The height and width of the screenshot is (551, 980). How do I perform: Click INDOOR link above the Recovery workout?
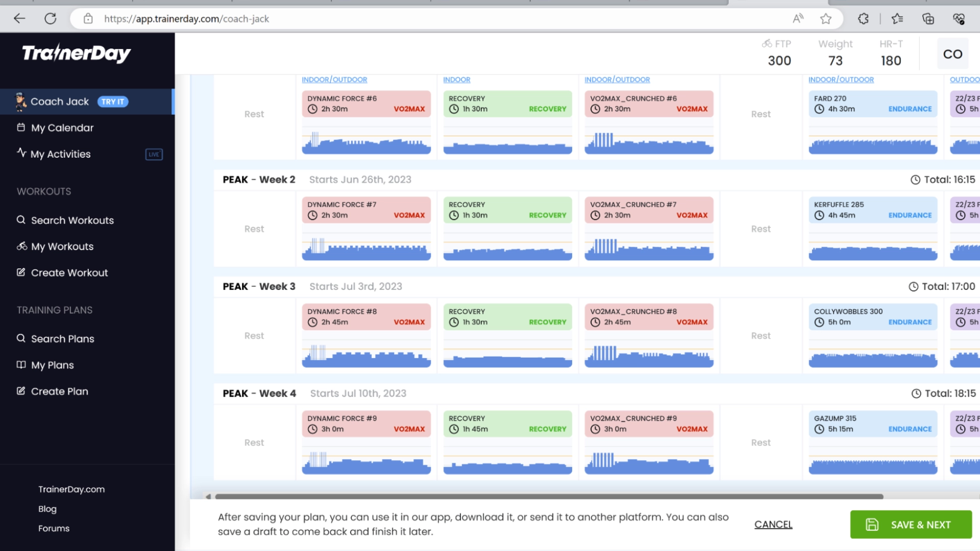(456, 80)
